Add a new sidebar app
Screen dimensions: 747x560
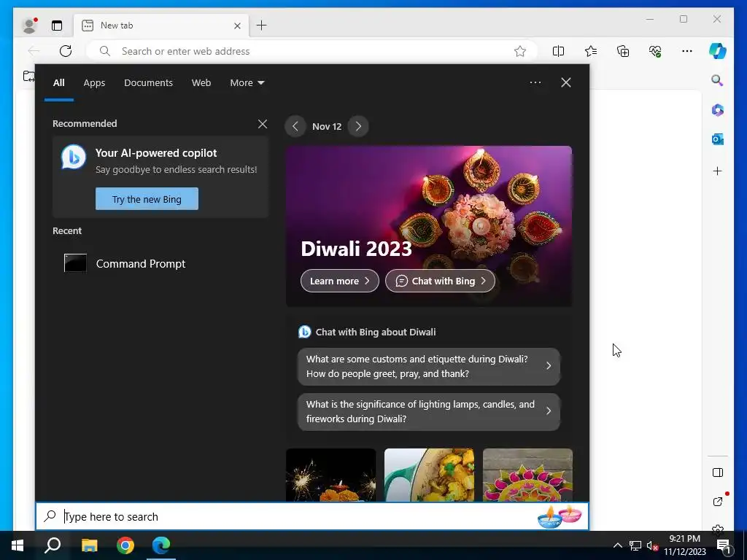pyautogui.click(x=718, y=171)
